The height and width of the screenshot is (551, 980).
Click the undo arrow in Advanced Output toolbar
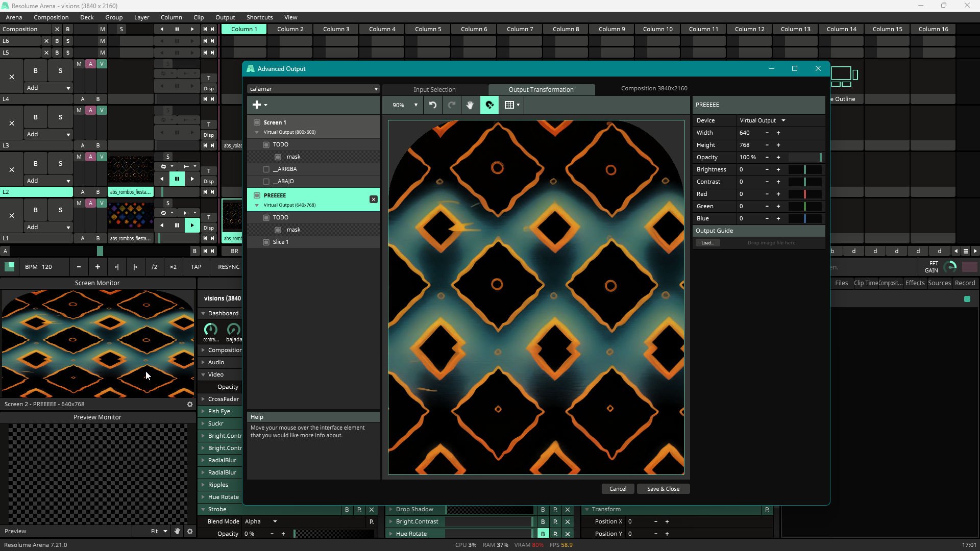click(432, 105)
